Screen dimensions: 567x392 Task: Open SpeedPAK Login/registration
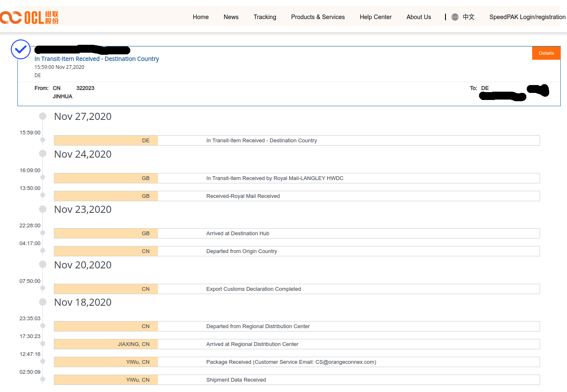point(527,17)
